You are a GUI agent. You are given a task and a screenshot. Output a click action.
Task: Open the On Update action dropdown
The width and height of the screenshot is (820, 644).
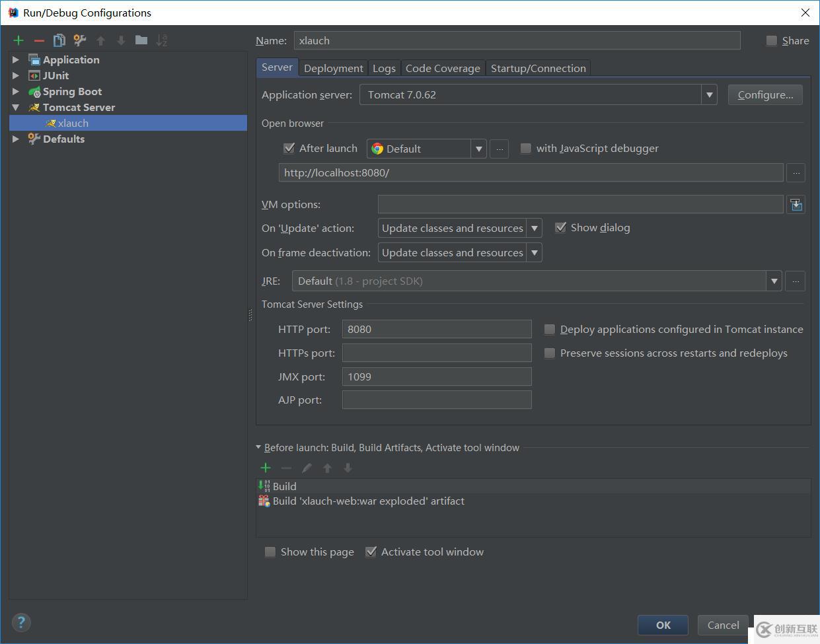[535, 228]
